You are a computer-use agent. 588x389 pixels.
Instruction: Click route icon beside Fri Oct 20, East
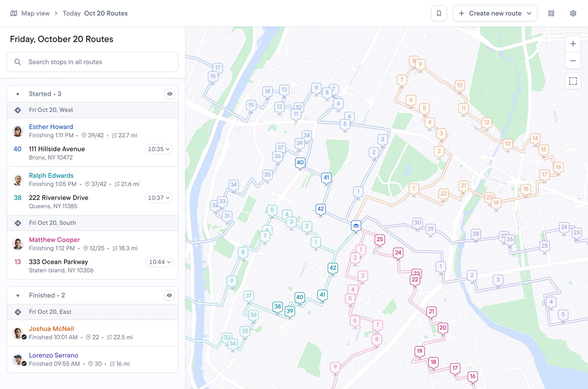click(18, 312)
